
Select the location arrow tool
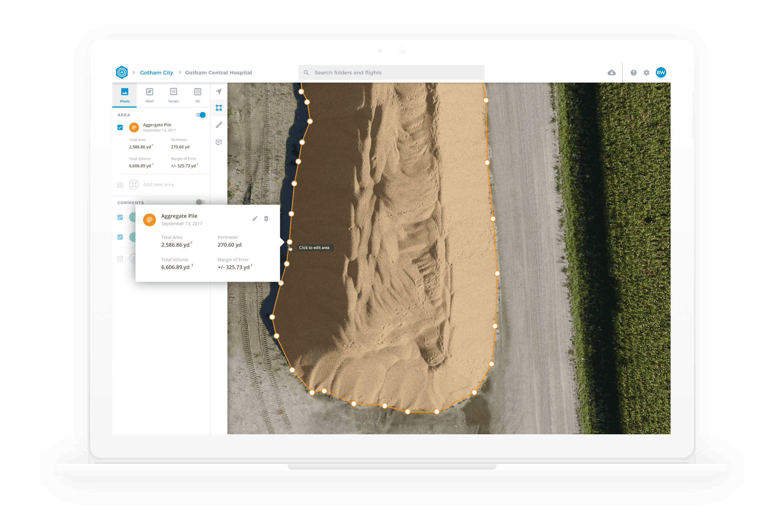[219, 91]
